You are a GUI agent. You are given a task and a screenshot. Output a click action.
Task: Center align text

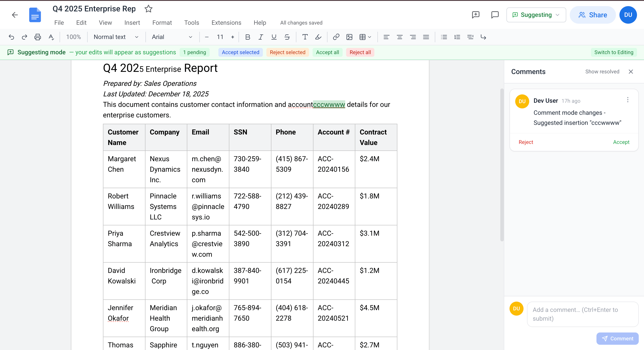click(x=400, y=37)
